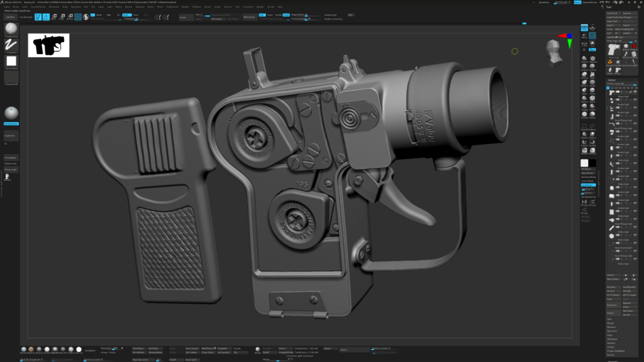Activate the Edit mode icon
644x362 pixels.
38,17
